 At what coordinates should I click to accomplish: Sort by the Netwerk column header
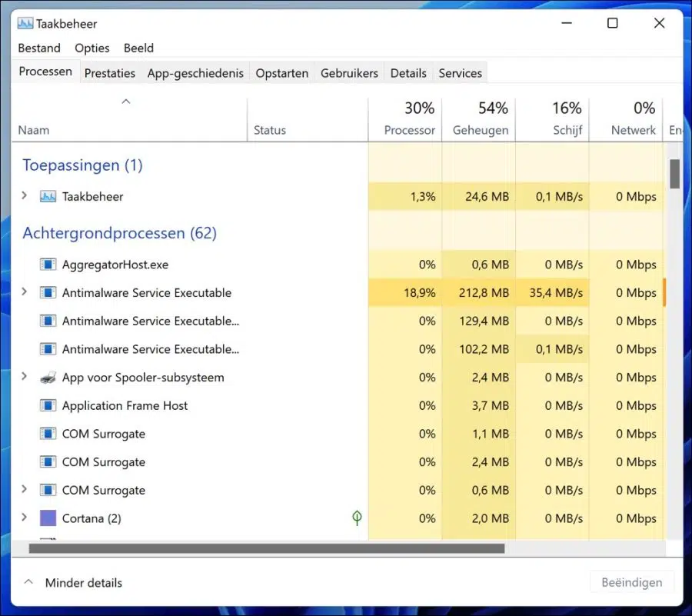[x=626, y=119]
